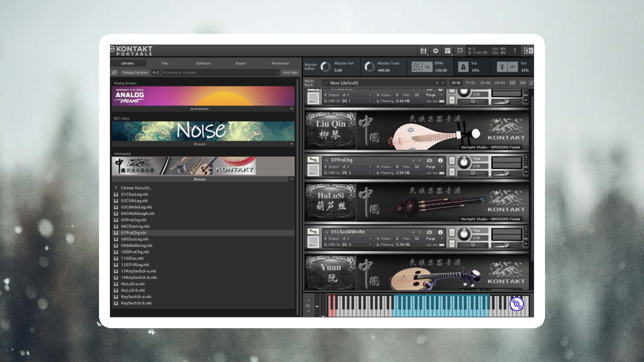Load previous multi with left arrow
This screenshot has height=362, width=644.
point(437,83)
